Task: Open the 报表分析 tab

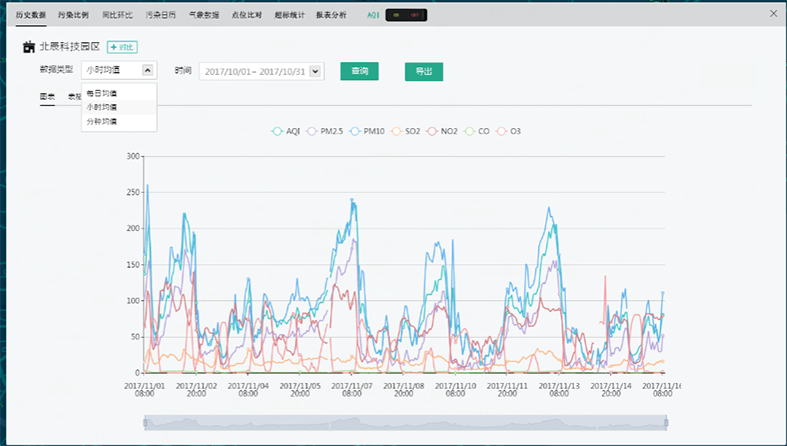Action: tap(331, 16)
